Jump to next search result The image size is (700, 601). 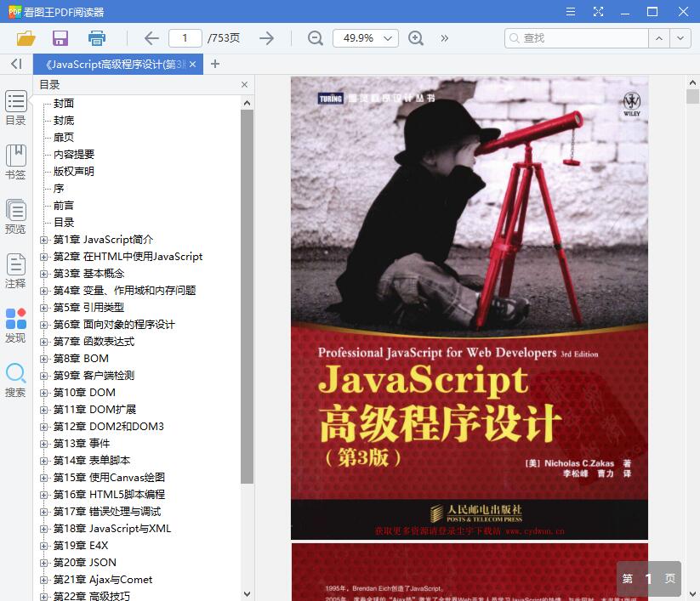coord(680,38)
